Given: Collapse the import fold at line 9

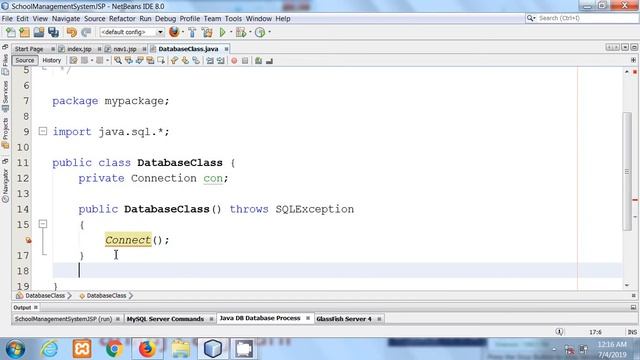Looking at the screenshot, I should (43, 131).
